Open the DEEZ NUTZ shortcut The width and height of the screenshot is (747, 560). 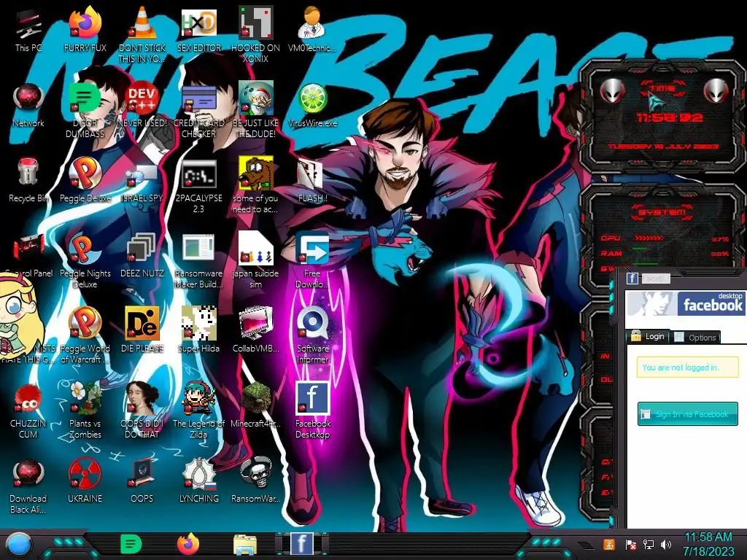(142, 255)
